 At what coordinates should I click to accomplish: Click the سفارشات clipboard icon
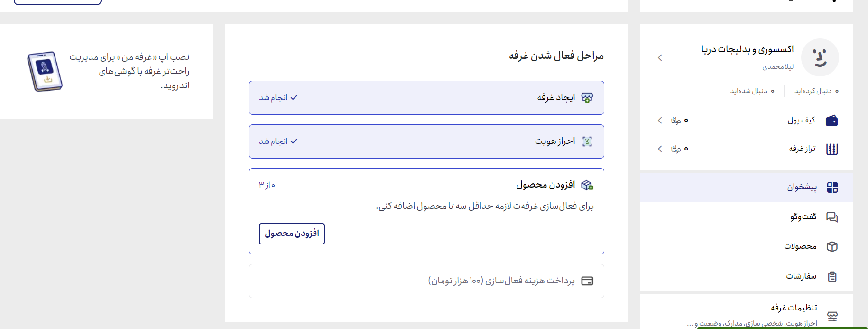pos(832,276)
